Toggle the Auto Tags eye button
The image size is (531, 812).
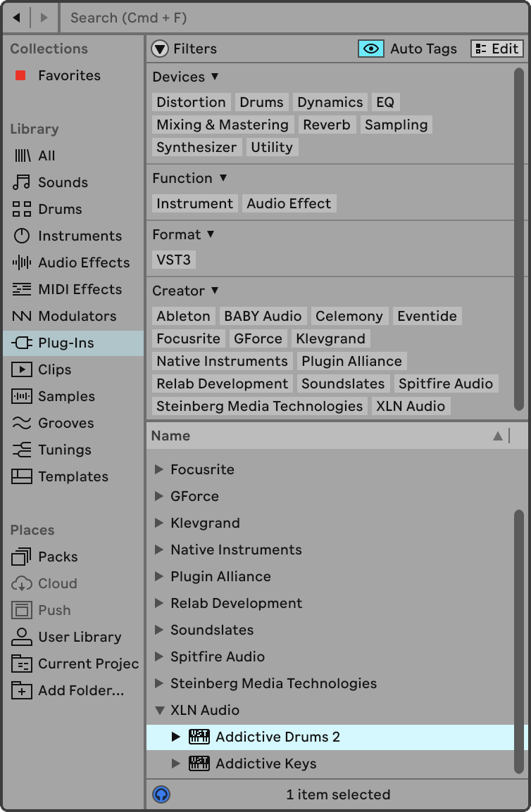coord(370,49)
